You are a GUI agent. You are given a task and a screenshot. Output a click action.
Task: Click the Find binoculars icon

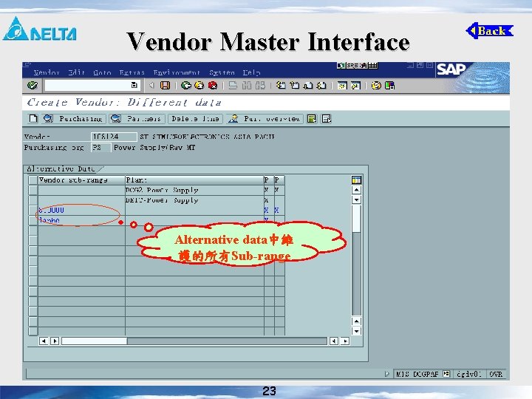[x=247, y=86]
